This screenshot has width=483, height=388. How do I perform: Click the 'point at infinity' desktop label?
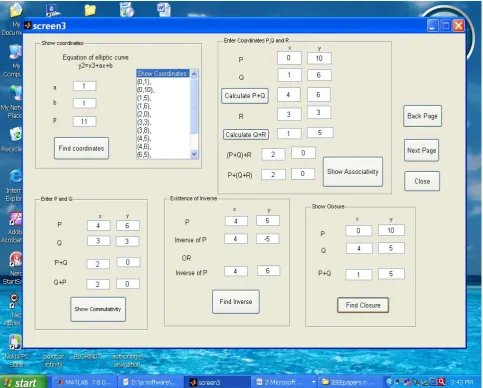click(54, 360)
